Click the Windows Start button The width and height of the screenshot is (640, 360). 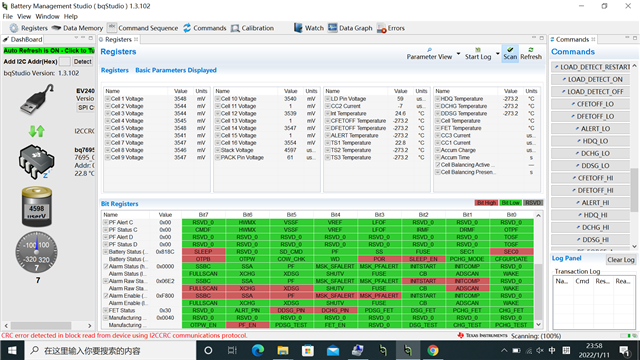12,350
